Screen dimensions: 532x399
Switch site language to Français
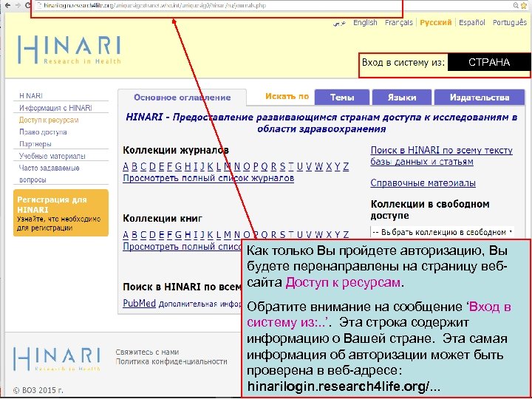399,22
